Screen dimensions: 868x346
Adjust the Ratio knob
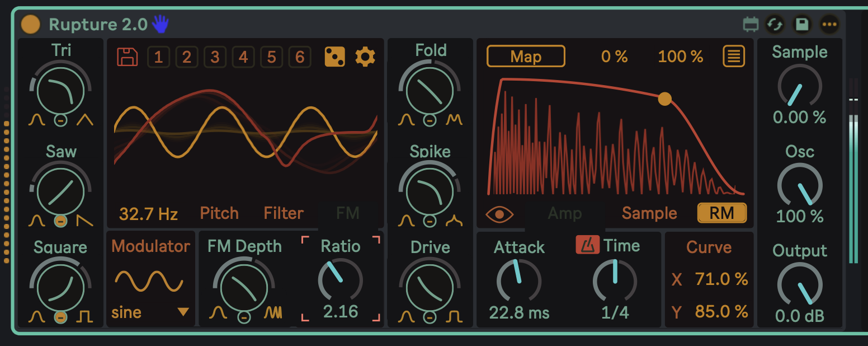coord(340,279)
